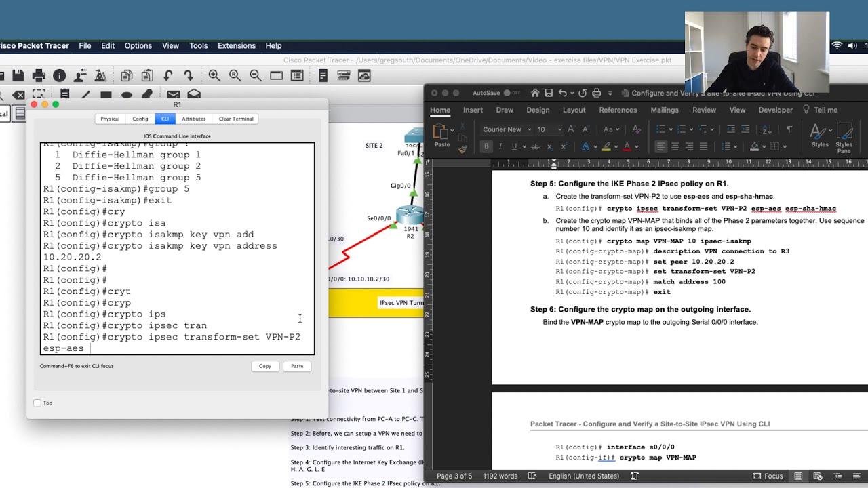Viewport: 868px width, 488px height.
Task: Toggle the AutoSave switch in Word
Action: coord(513,93)
